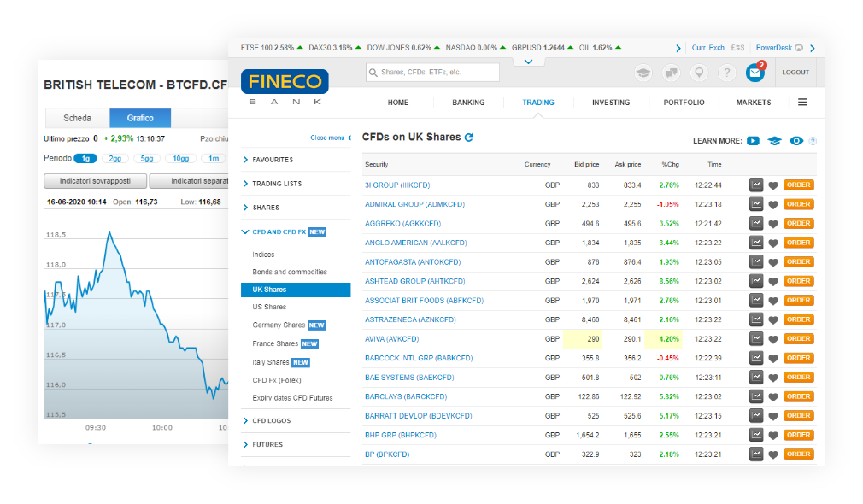Select the 1g period option
The width and height of the screenshot is (863, 504).
pyautogui.click(x=85, y=159)
